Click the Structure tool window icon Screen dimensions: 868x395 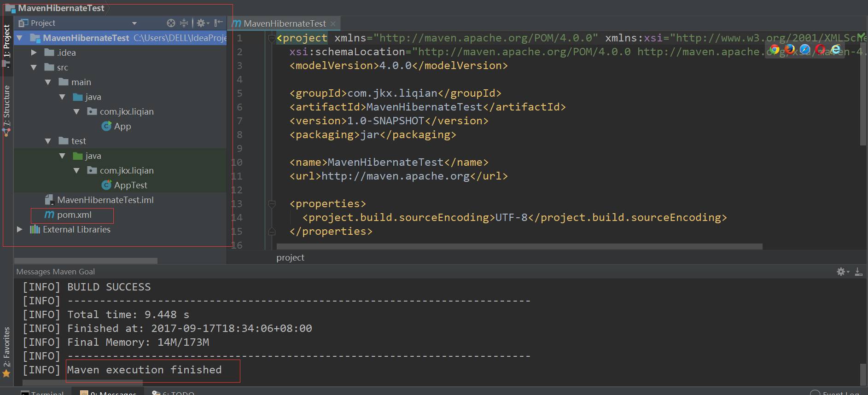pos(6,132)
